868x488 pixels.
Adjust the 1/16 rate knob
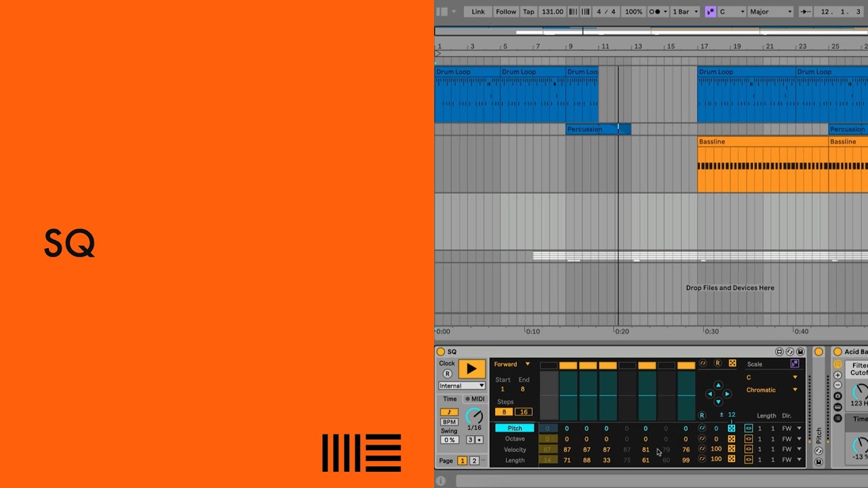[475, 416]
